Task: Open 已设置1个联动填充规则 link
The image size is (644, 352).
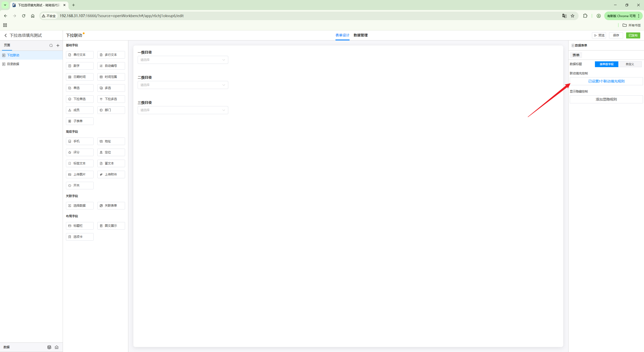Action: [x=606, y=81]
